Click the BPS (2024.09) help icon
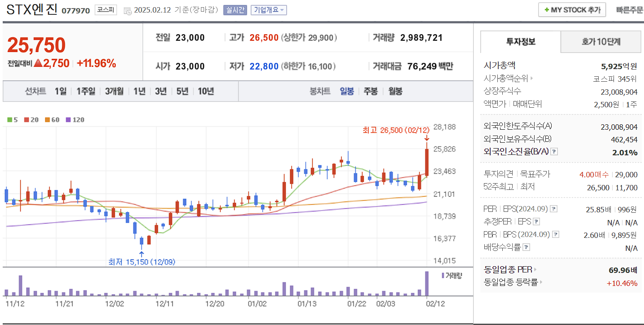 555,234
